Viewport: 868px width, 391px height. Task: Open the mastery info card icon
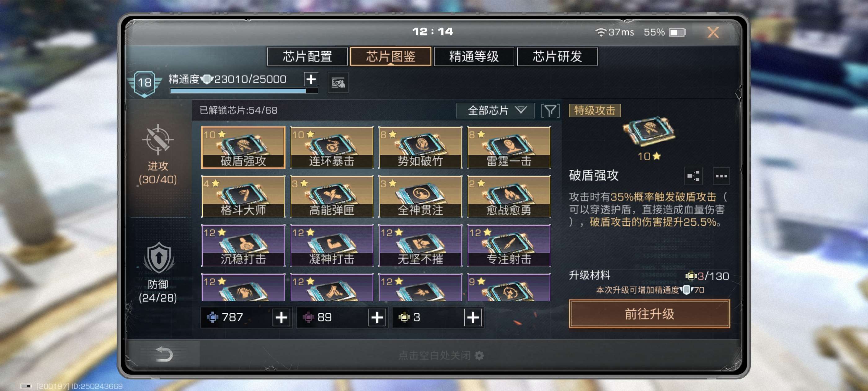338,82
